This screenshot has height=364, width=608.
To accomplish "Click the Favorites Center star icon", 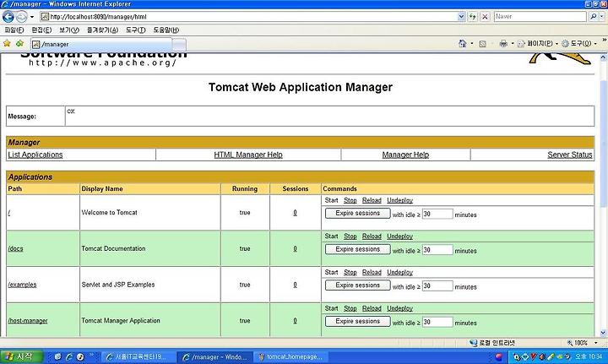I will (x=7, y=43).
